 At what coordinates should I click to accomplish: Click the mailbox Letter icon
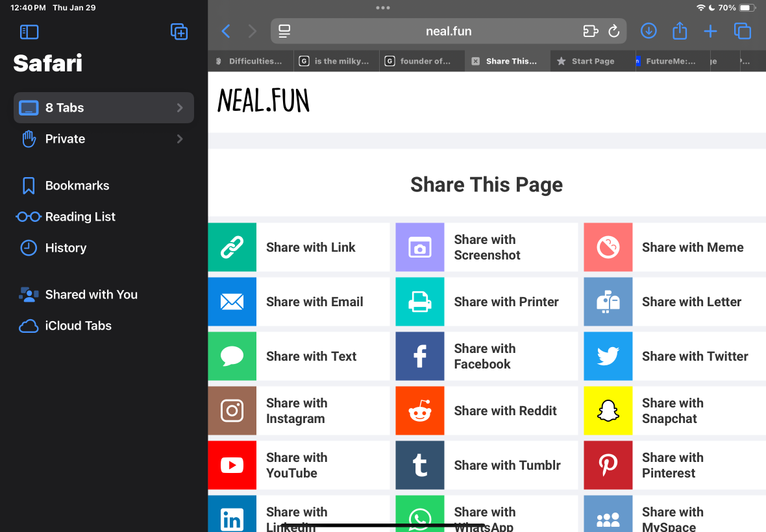coord(608,302)
